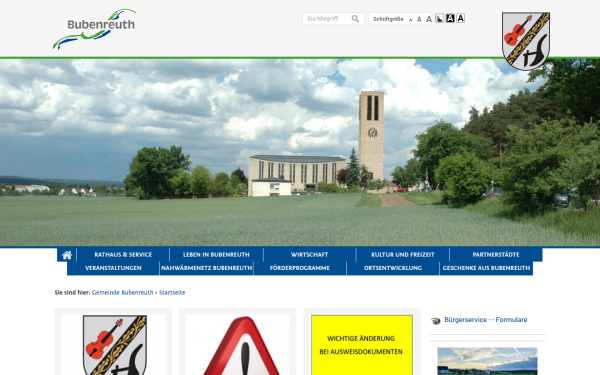
Task: Open the Ortsentwicklung menu
Action: click(393, 268)
